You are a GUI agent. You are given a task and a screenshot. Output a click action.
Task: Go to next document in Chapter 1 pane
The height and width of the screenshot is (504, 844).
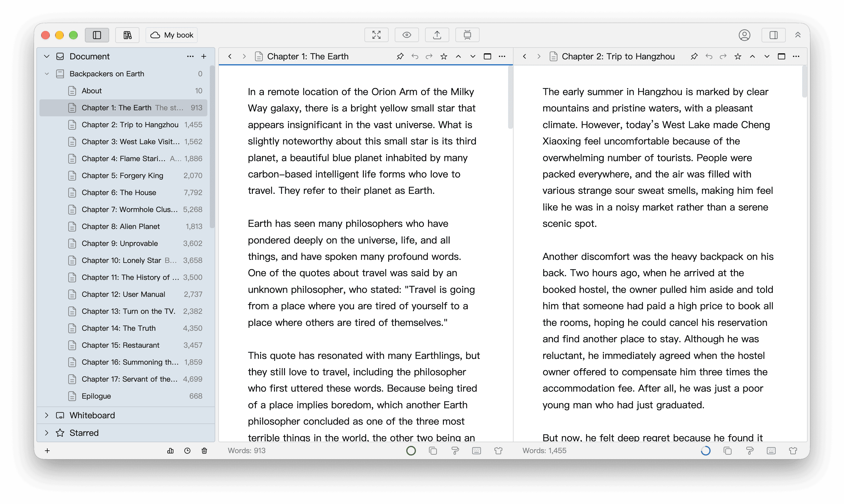click(x=473, y=56)
